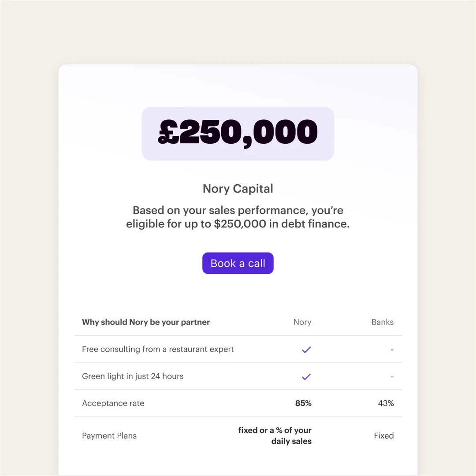Click '$250,000 in debt finance' text

pyautogui.click(x=282, y=224)
